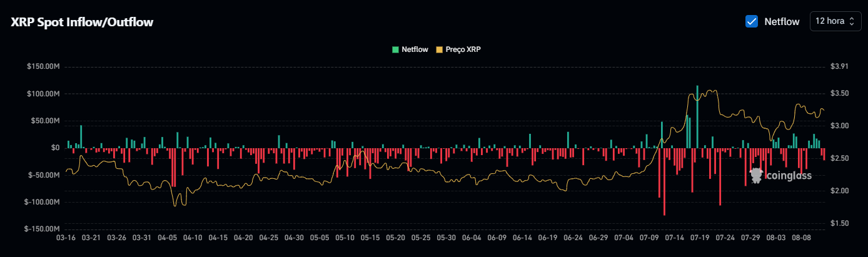This screenshot has height=257, width=868.
Task: Click the $-150.00M y-axis label
Action: [43, 229]
